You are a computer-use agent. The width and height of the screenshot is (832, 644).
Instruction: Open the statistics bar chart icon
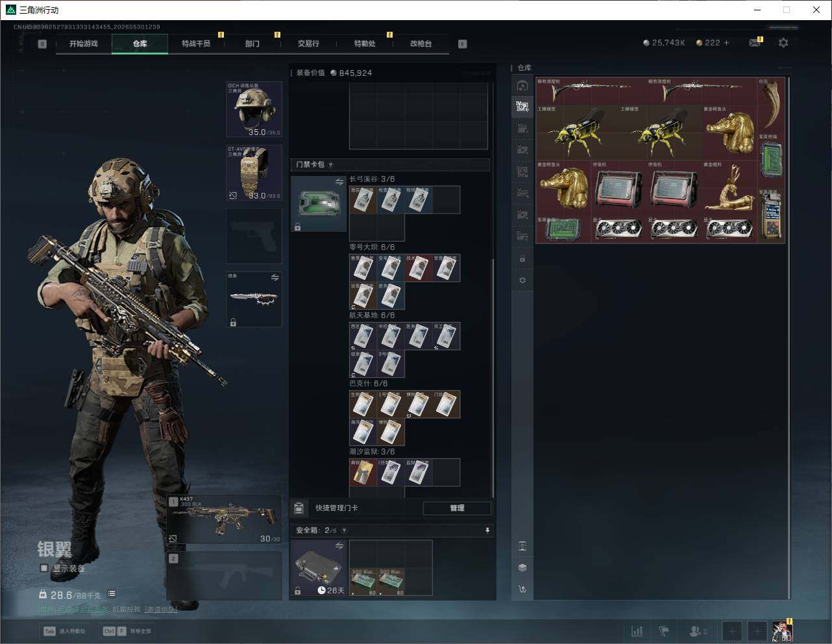point(637,631)
